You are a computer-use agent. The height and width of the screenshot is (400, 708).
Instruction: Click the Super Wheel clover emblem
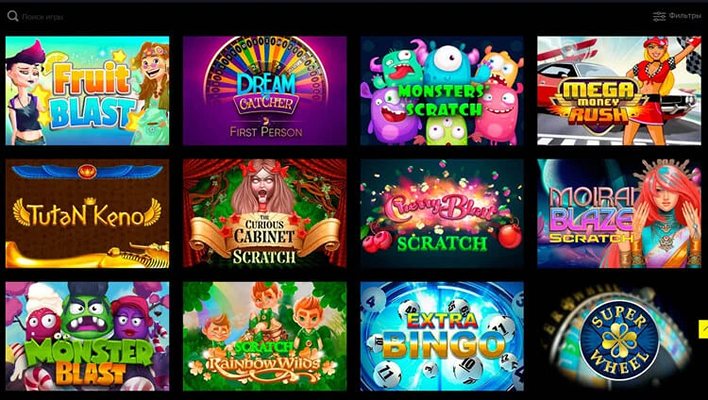click(619, 340)
